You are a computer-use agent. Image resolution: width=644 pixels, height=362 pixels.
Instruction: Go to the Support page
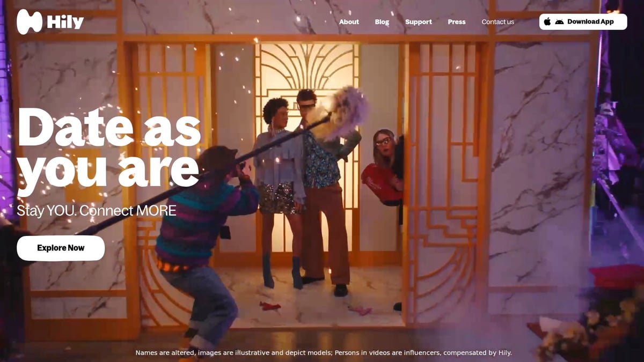[x=419, y=22]
